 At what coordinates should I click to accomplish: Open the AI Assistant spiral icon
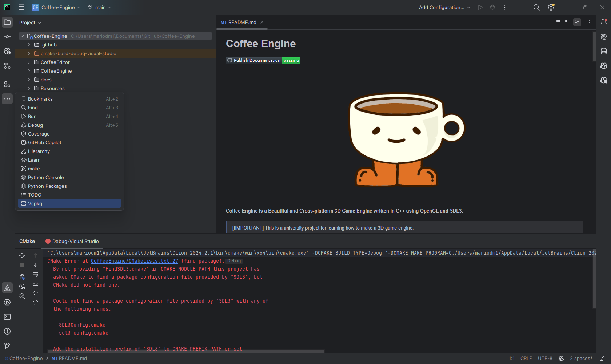point(604,37)
